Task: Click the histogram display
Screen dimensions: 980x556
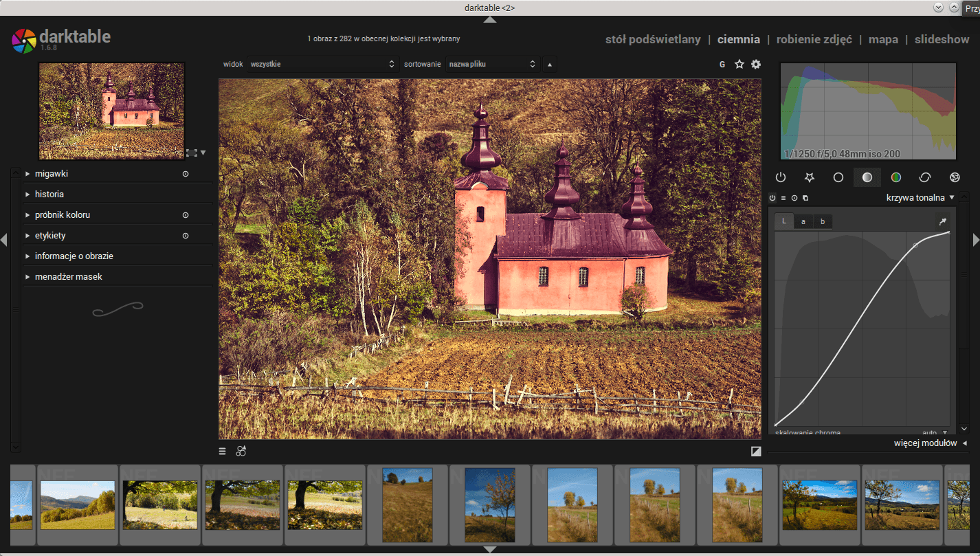Action: (868, 111)
